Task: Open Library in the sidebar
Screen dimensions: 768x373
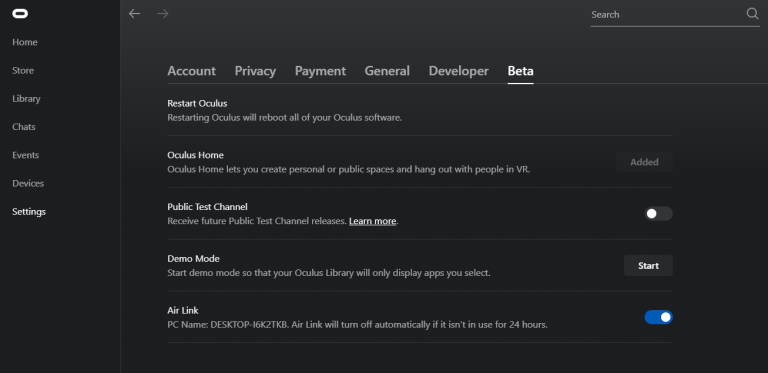Action: pos(26,99)
